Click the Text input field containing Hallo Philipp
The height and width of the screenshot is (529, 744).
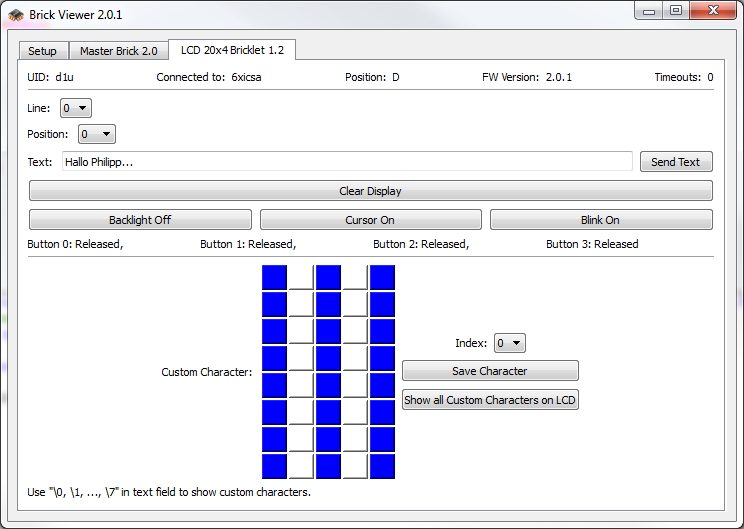pos(346,161)
